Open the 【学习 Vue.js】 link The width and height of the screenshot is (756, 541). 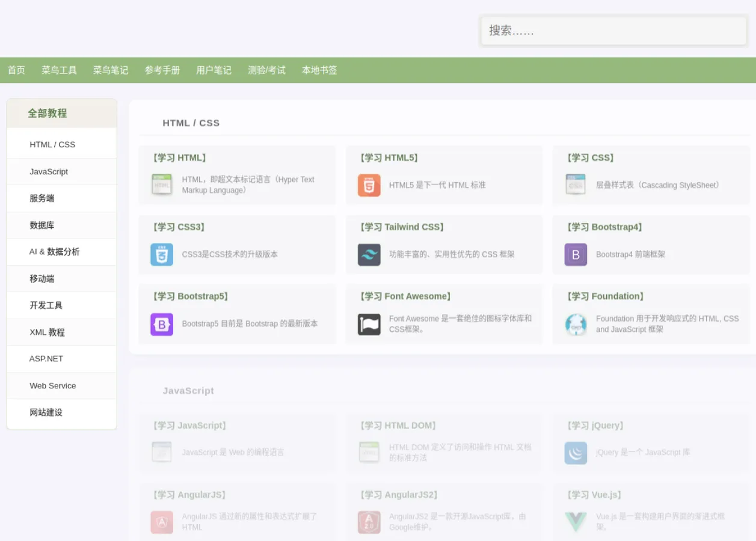pos(594,495)
